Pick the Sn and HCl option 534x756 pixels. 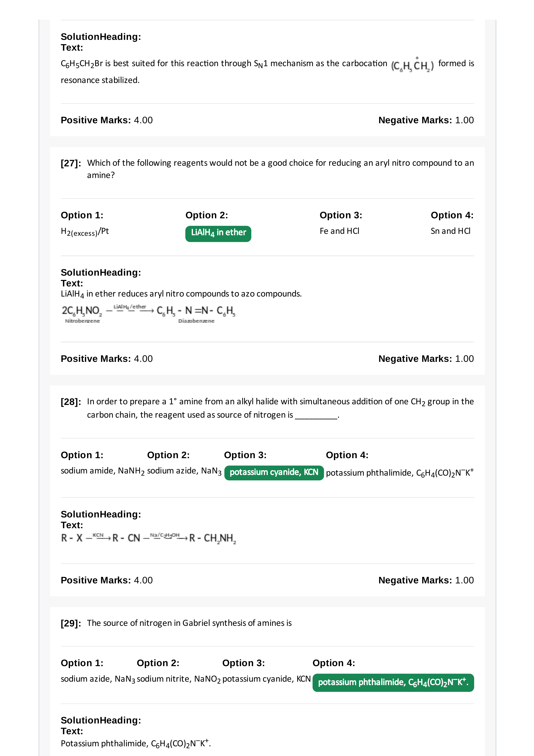point(450,231)
